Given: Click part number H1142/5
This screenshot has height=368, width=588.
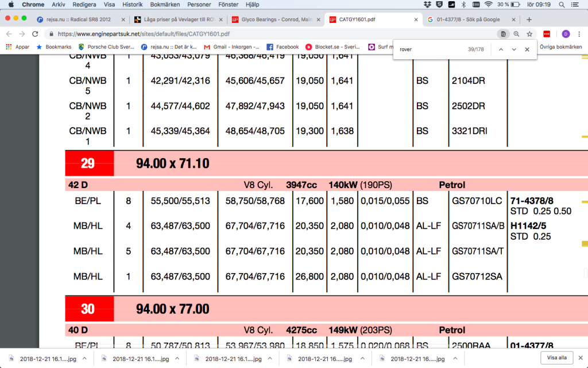Looking at the screenshot, I should (x=528, y=226).
